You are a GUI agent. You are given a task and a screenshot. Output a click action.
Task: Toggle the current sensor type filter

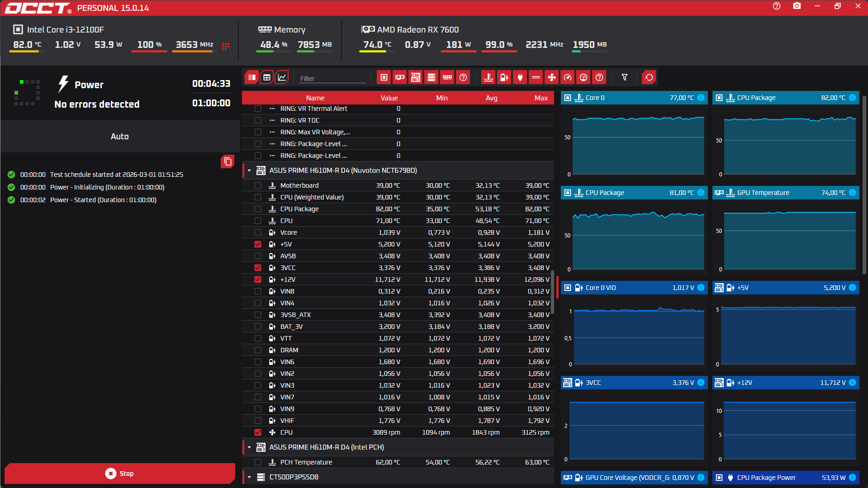[x=536, y=77]
